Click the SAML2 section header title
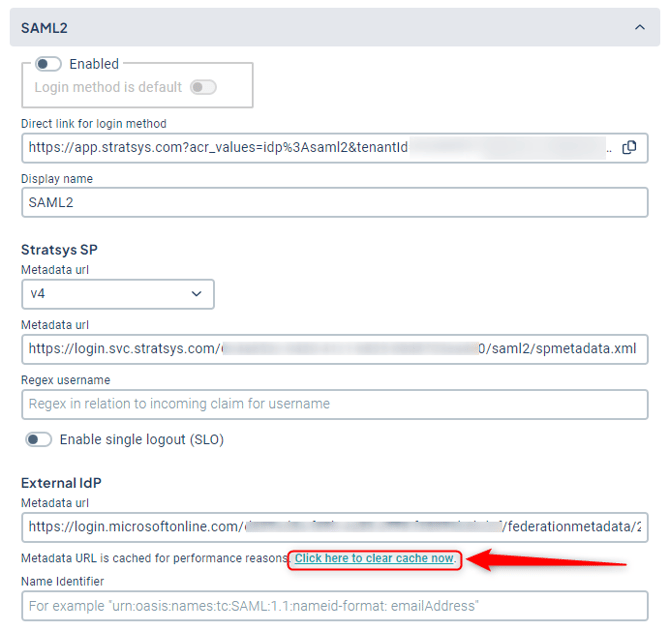 pos(44,28)
